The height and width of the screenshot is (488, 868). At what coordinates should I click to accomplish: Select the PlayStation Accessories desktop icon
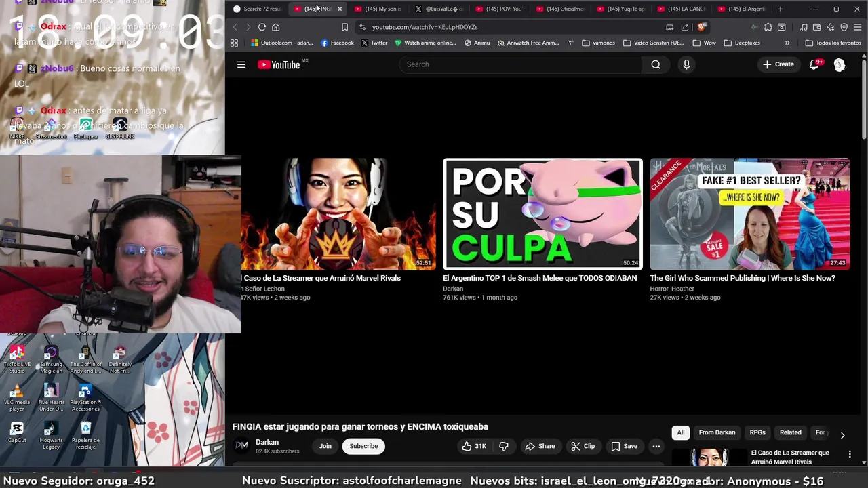(x=85, y=398)
